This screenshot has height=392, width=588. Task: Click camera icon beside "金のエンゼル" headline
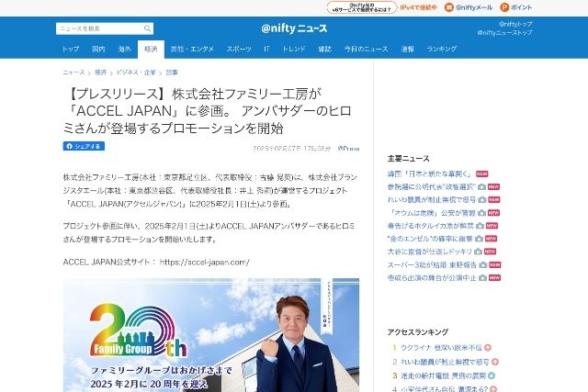(479, 239)
